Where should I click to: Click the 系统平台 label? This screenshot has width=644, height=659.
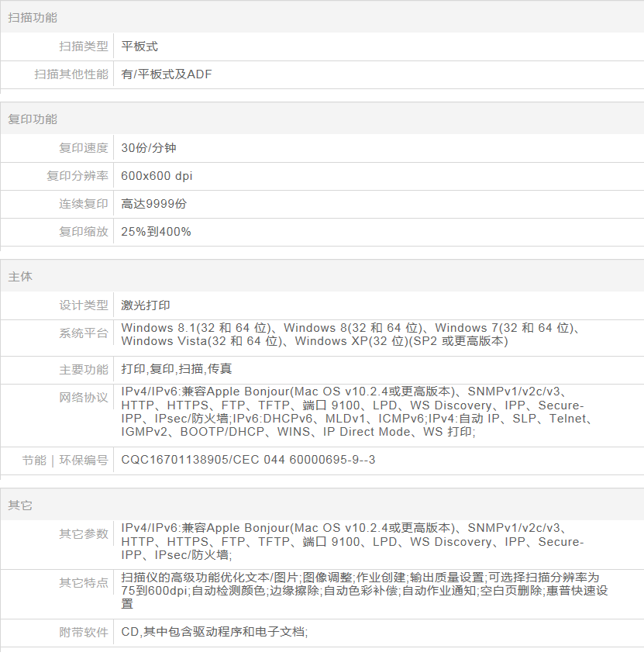(84, 333)
